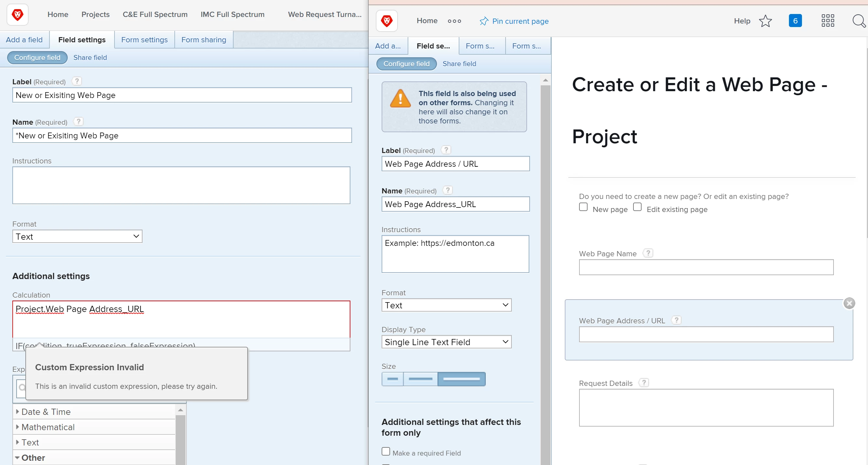Check the Edit existing page checkbox
The width and height of the screenshot is (868, 465).
(637, 207)
